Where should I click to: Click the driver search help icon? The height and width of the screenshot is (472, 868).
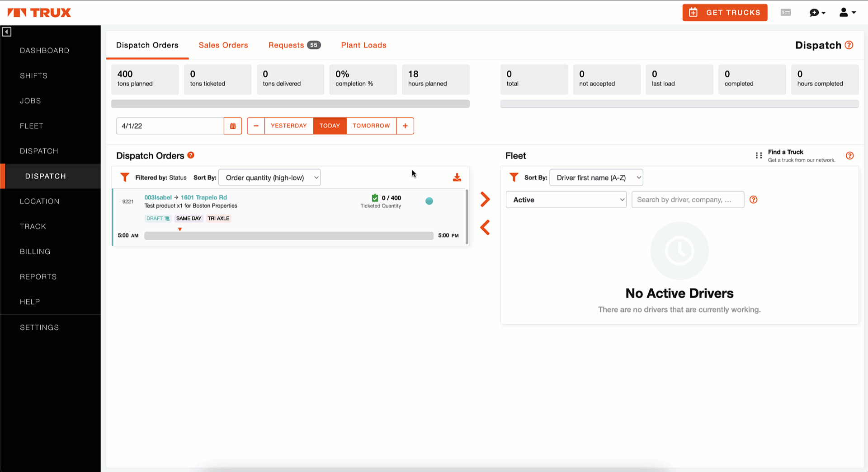(754, 200)
